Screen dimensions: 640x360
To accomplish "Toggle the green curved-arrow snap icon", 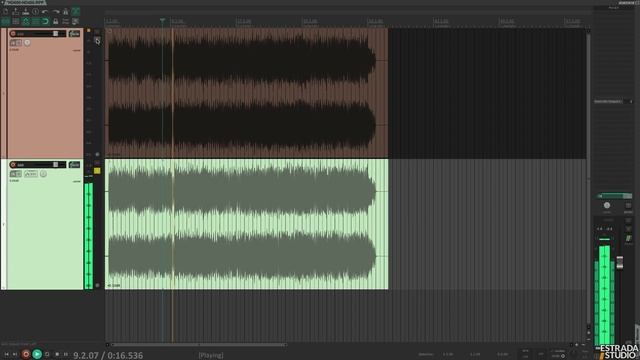I will click(45, 21).
